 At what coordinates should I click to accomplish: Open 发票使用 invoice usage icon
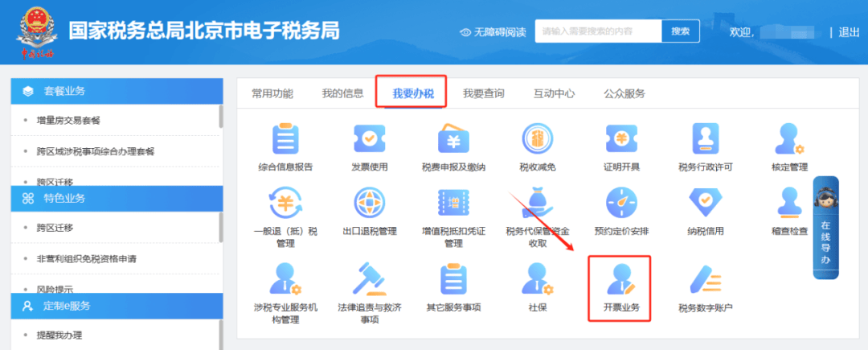(x=369, y=139)
